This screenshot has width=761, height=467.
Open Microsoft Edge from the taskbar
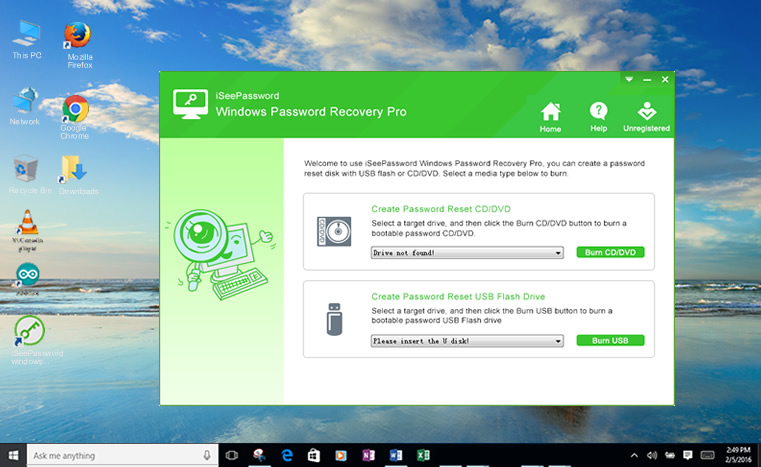(x=287, y=455)
